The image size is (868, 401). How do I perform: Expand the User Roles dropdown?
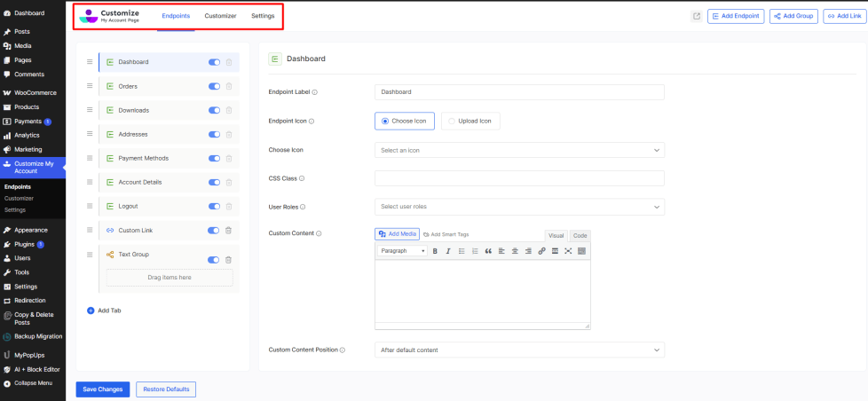point(519,207)
